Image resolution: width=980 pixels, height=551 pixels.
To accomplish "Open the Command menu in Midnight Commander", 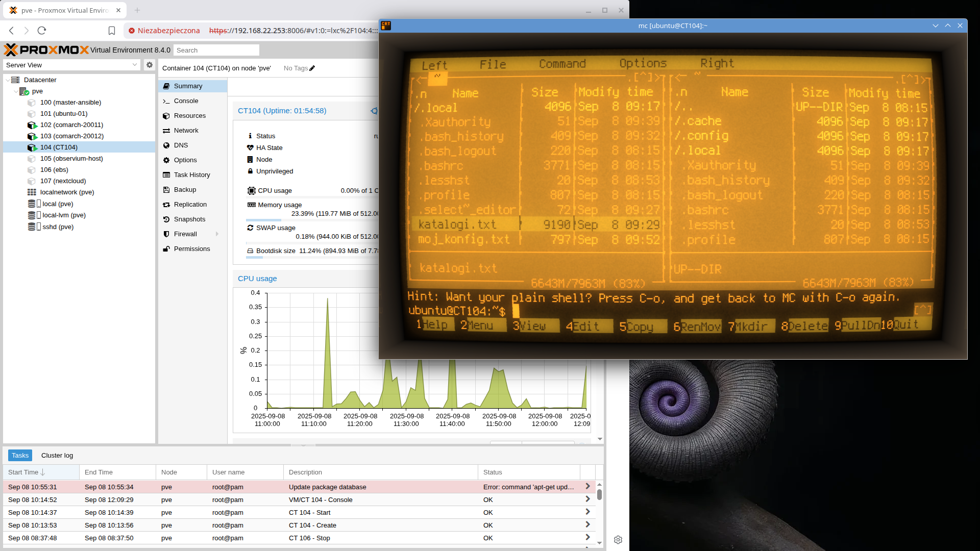I will point(562,64).
